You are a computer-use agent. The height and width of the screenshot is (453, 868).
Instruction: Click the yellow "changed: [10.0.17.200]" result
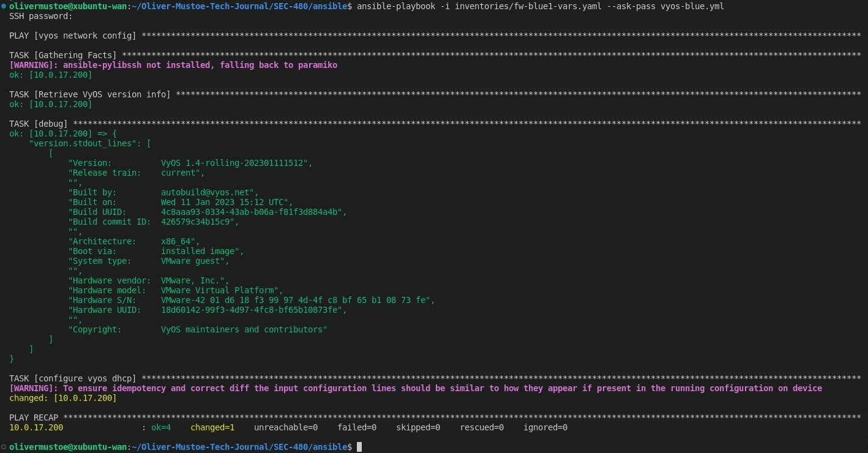(63, 398)
